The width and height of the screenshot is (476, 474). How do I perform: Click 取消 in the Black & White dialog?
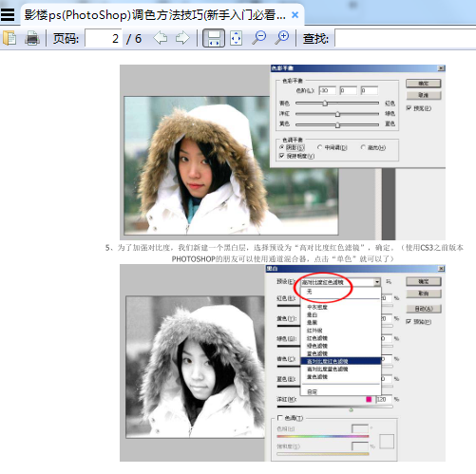(x=424, y=294)
